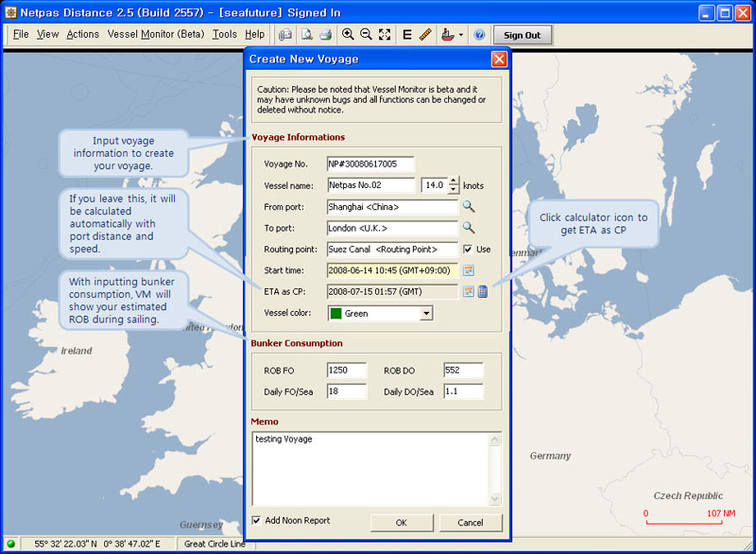This screenshot has height=554, width=756.
Task: Toggle the routing point Use checkbox
Action: (468, 250)
